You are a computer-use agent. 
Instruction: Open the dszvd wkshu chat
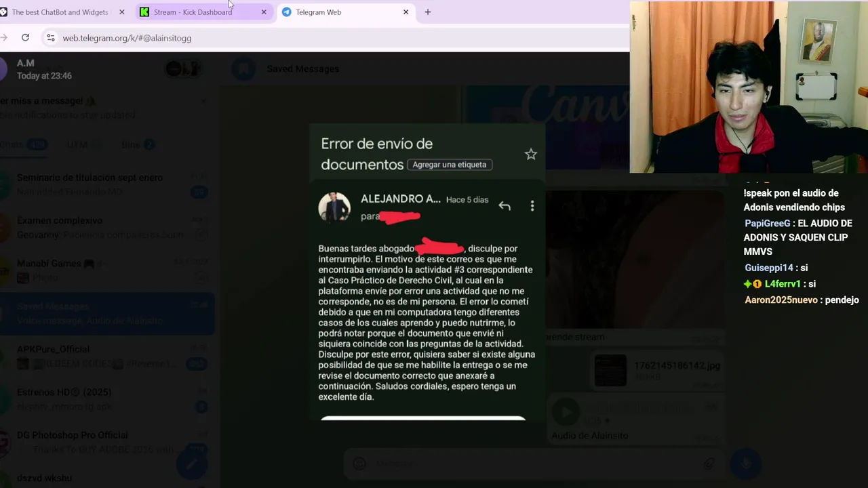(107, 478)
